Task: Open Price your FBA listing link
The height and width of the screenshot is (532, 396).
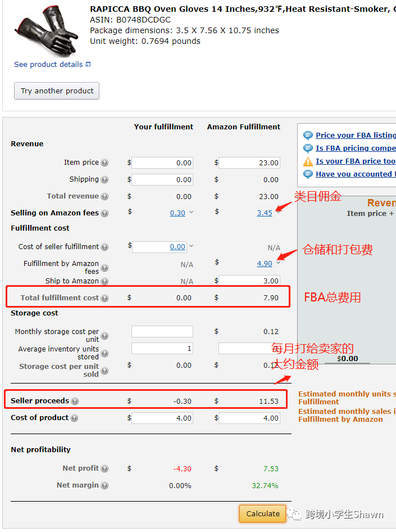Action: point(356,136)
